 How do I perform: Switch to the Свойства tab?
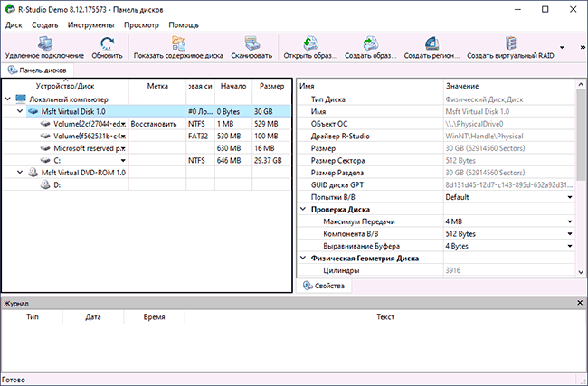[x=324, y=286]
